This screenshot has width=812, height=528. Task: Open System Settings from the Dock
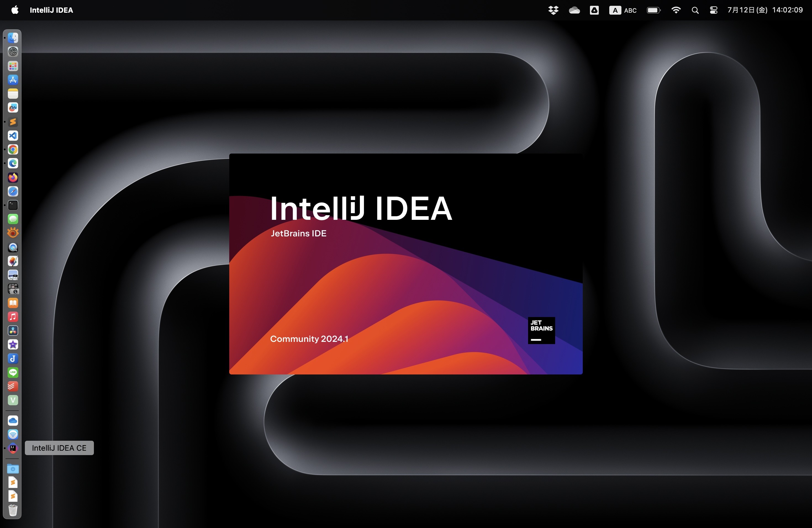point(13,52)
